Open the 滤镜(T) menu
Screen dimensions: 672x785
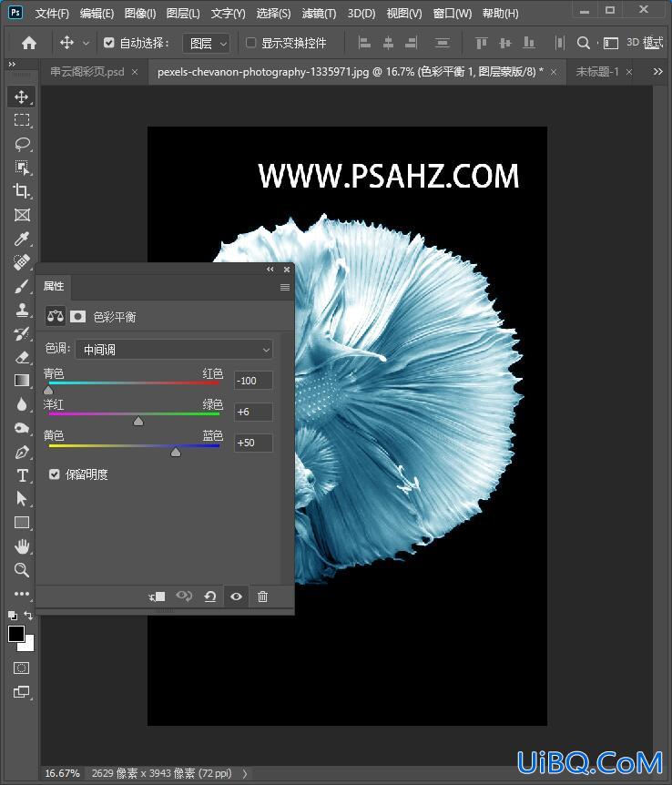tap(319, 14)
